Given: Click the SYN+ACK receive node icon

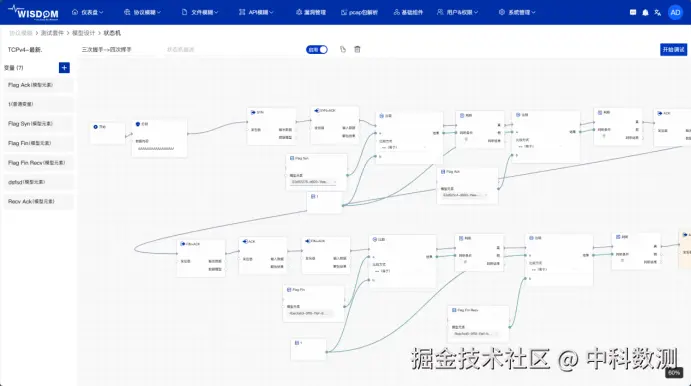Looking at the screenshot, I should coord(316,110).
